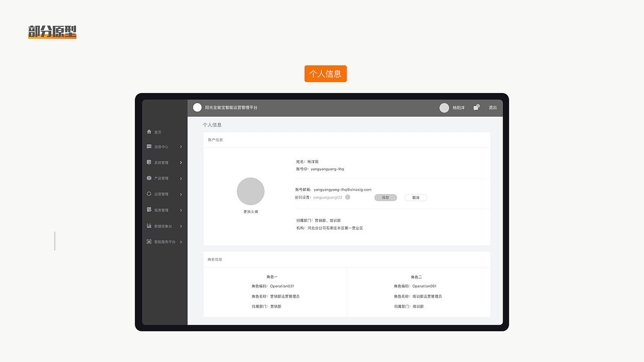Click the orange 个人信息 label button
This screenshot has width=644, height=362.
click(x=326, y=73)
